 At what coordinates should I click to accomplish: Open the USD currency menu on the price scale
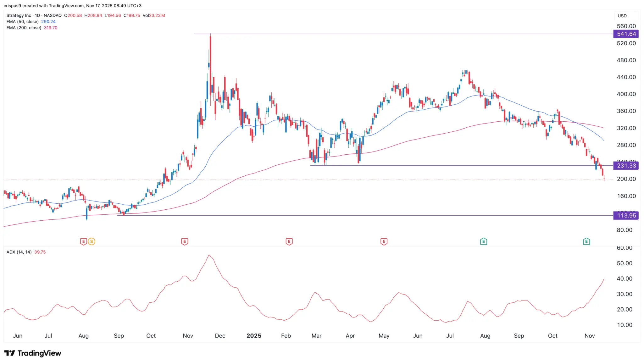(x=622, y=16)
